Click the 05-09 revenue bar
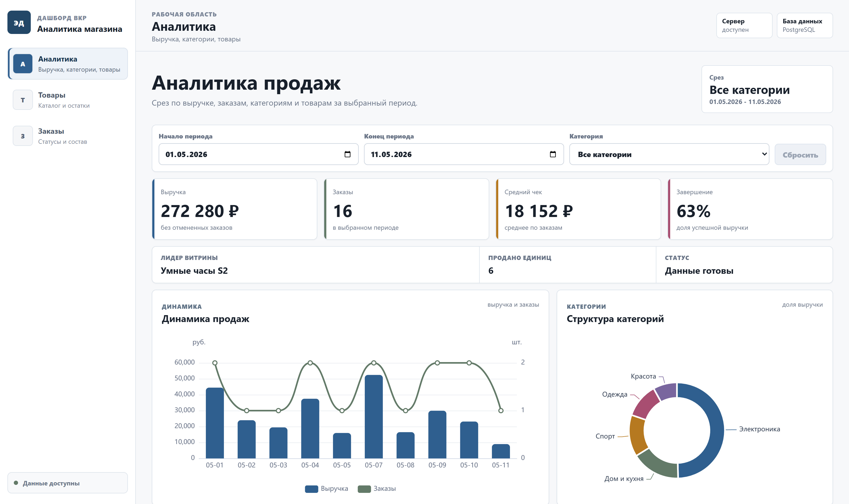The image size is (849, 504). coord(437,435)
